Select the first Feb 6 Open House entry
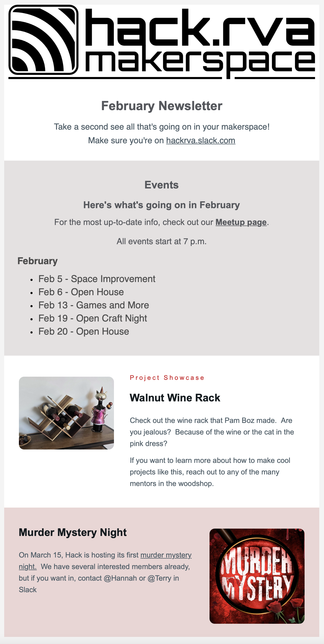The image size is (324, 644). click(x=81, y=292)
